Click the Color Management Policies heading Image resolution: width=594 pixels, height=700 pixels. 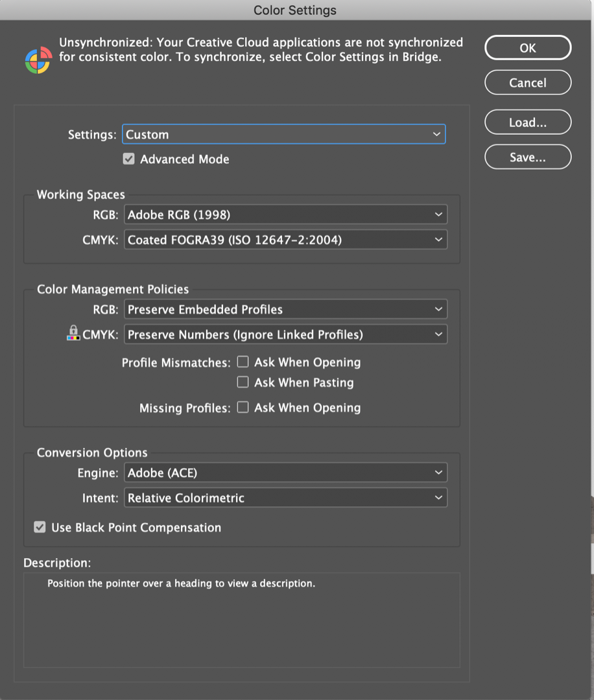pyautogui.click(x=113, y=289)
